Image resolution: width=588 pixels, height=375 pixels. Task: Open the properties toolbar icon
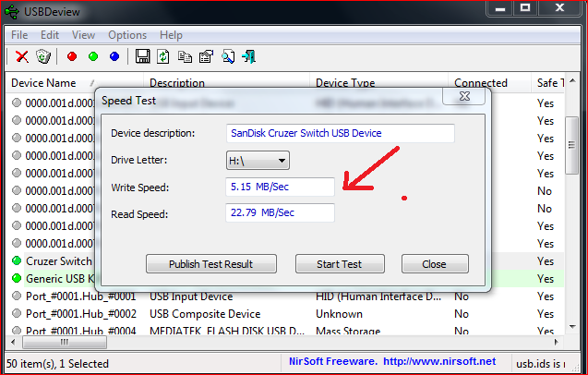point(206,56)
